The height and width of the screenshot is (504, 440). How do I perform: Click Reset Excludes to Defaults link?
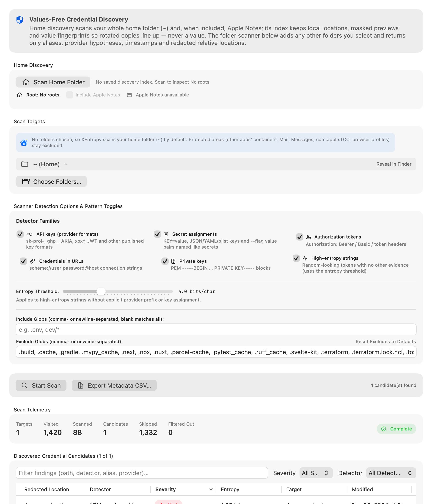[x=385, y=342]
